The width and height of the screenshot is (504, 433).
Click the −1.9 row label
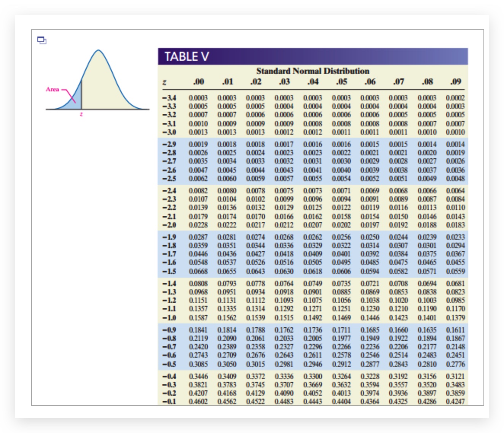[169, 237]
